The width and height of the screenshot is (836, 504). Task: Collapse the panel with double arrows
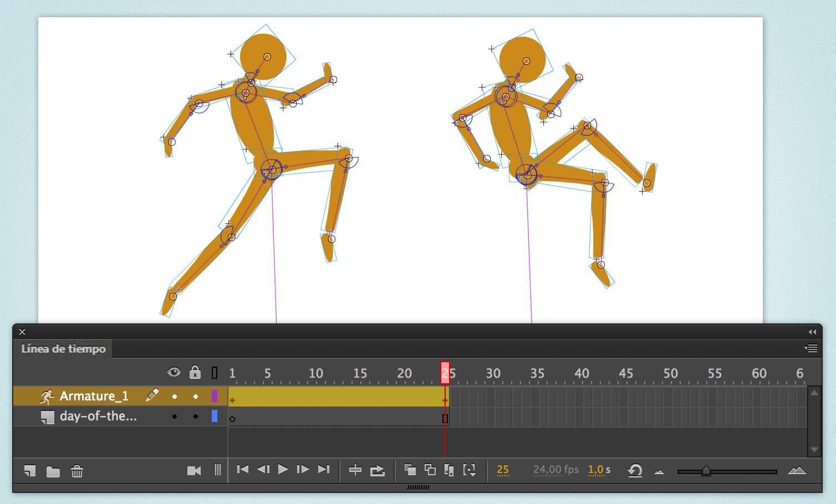[x=812, y=332]
